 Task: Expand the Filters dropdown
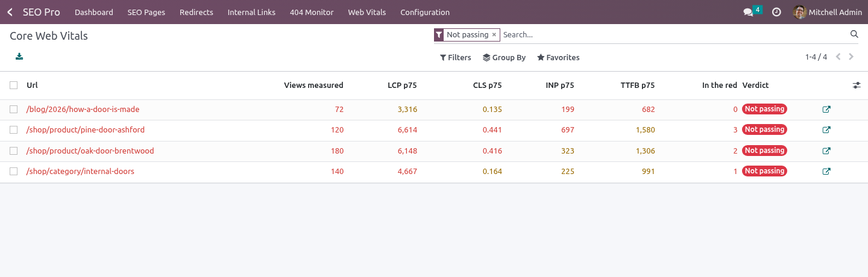click(456, 58)
